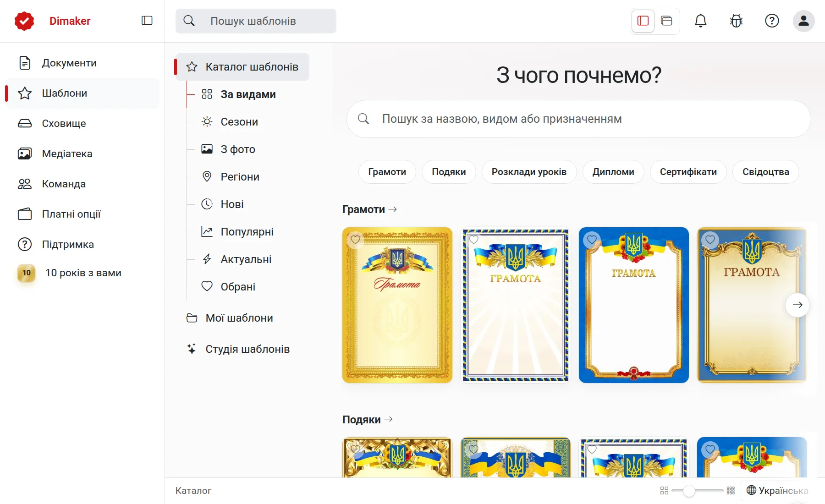Click Каталог in the status bar

pos(193,491)
